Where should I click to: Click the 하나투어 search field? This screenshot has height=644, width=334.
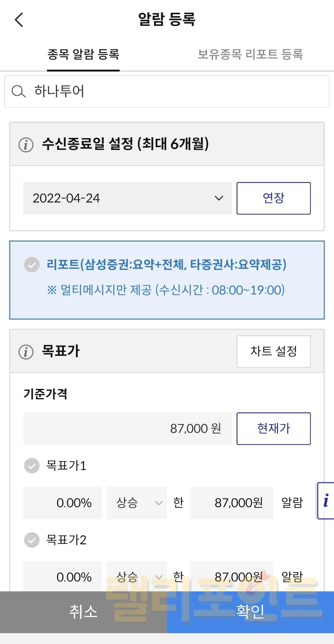(x=173, y=92)
